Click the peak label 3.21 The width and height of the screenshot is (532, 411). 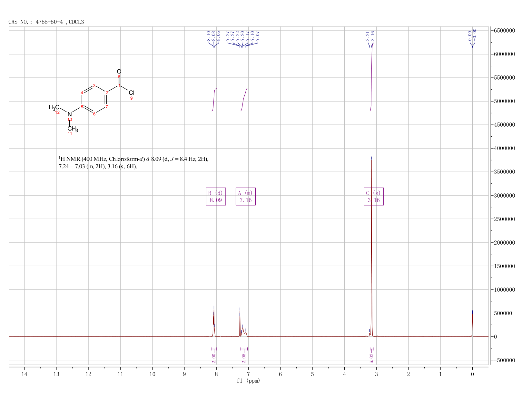pos(368,36)
